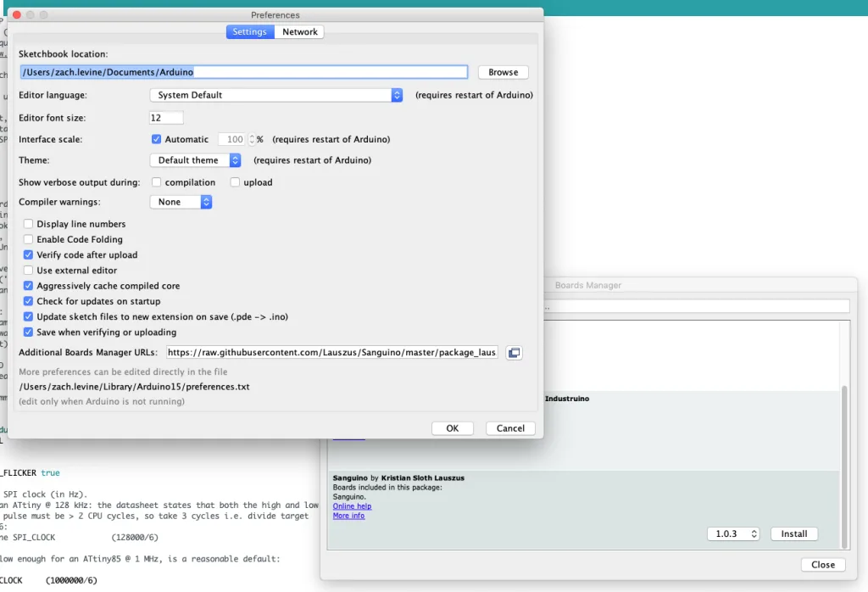Enable verbose output during compilation
Viewport: 868px width, 592px height.
[x=157, y=182]
